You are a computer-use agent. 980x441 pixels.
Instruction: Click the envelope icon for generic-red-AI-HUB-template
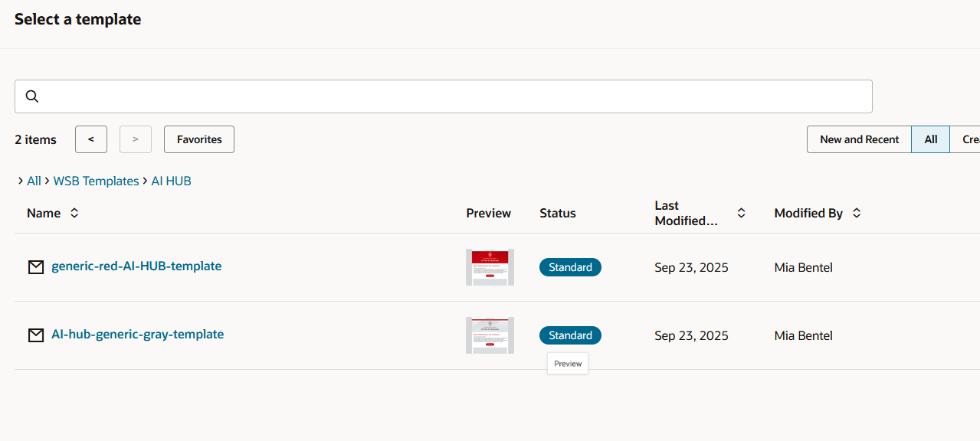36,267
